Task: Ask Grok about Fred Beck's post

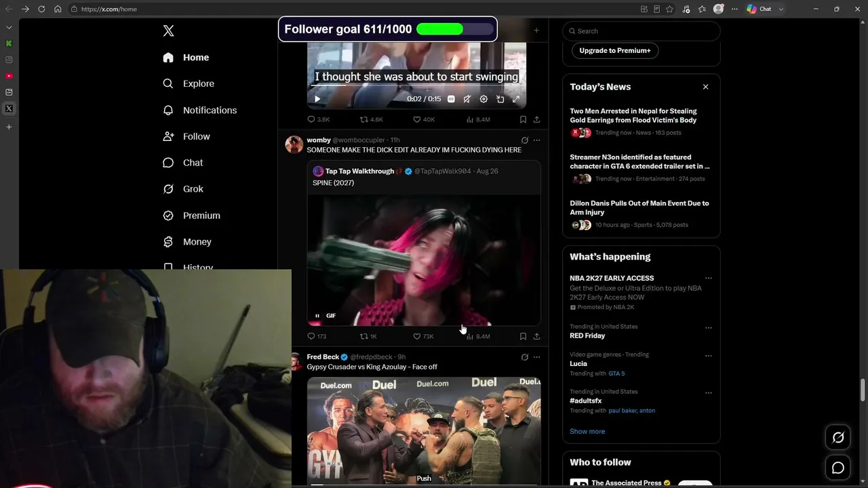Action: pos(524,357)
